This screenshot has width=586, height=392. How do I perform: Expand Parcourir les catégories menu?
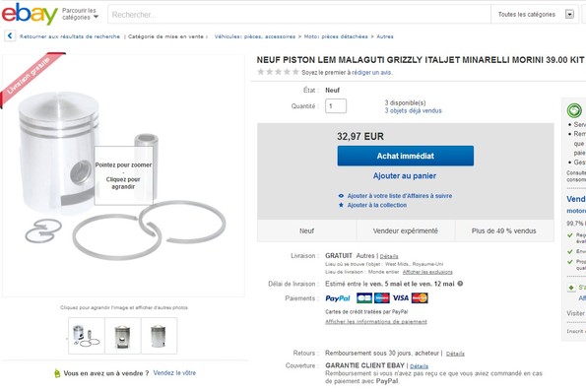81,14
